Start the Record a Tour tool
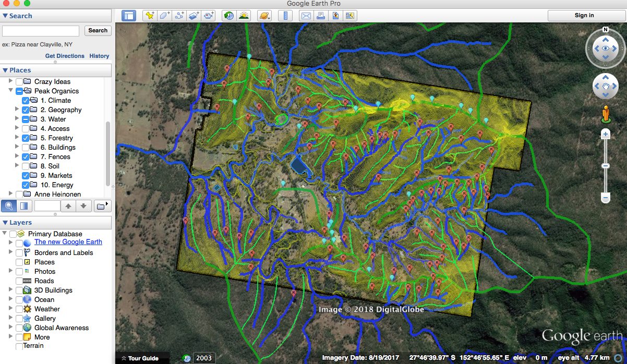This screenshot has height=364, width=627. coord(209,16)
